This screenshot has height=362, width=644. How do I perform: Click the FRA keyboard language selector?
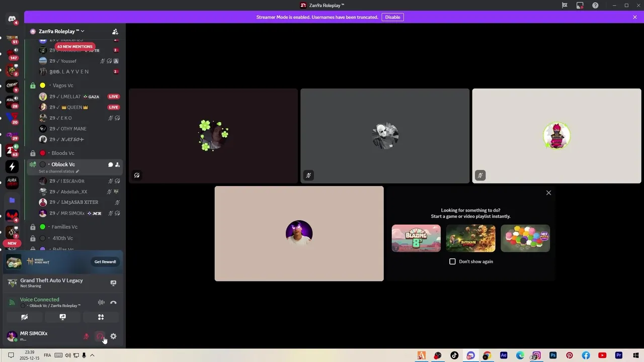click(47, 355)
